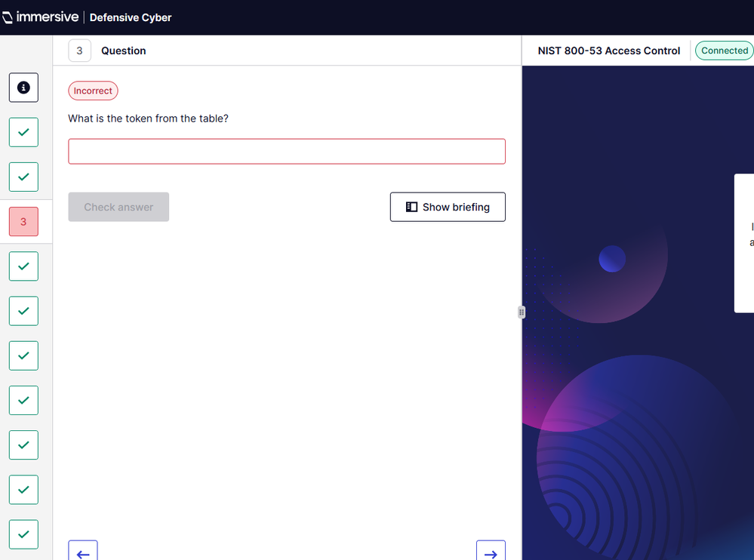Select the second green checkmark step in the sidebar
The image size is (754, 560).
pyautogui.click(x=23, y=177)
